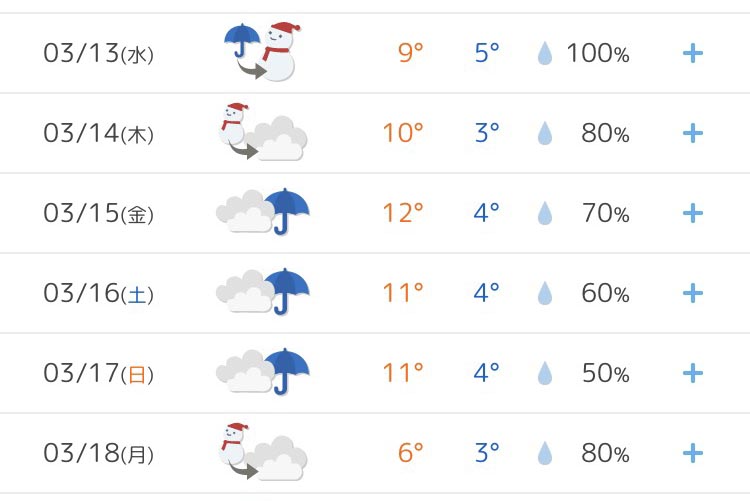Click the snowman-to-cloud icon for 03/18

coord(263,452)
